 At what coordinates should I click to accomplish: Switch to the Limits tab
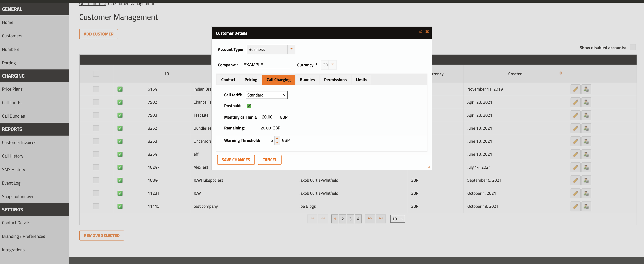[361, 80]
